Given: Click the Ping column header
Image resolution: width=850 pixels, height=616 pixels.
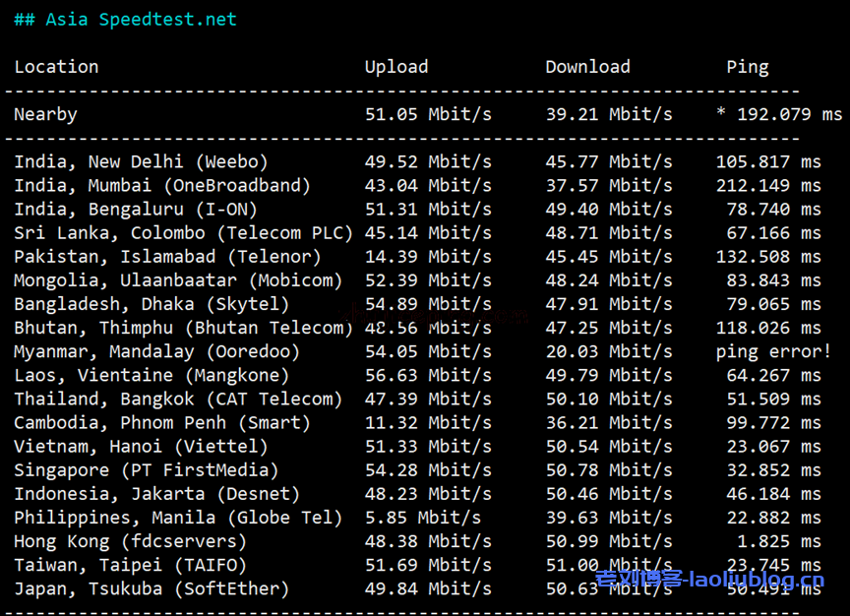Looking at the screenshot, I should pos(747,67).
